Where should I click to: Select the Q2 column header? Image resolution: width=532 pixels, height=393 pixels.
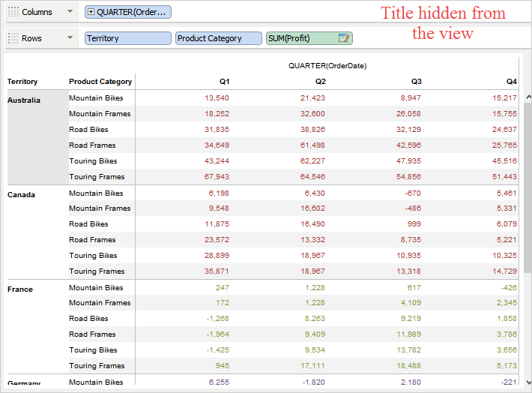[320, 82]
